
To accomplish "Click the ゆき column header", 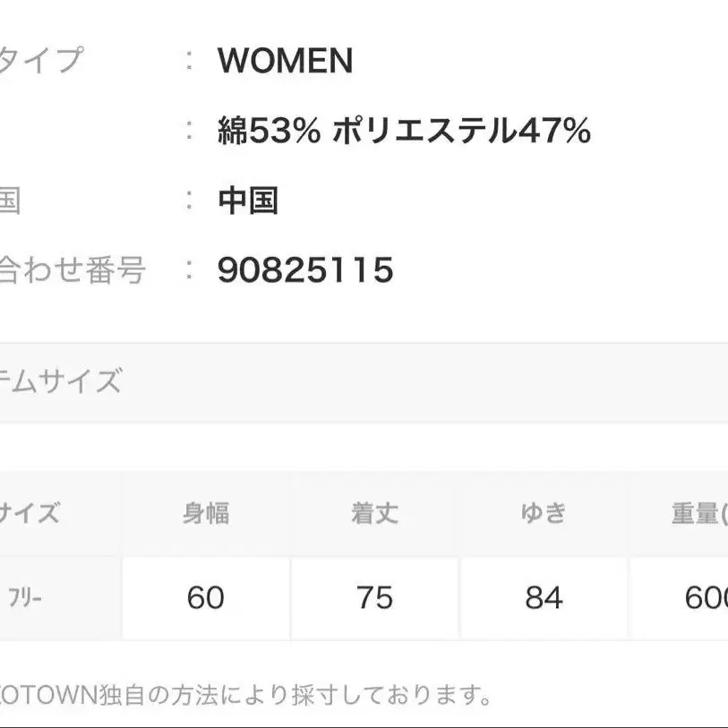I will pos(544,514).
